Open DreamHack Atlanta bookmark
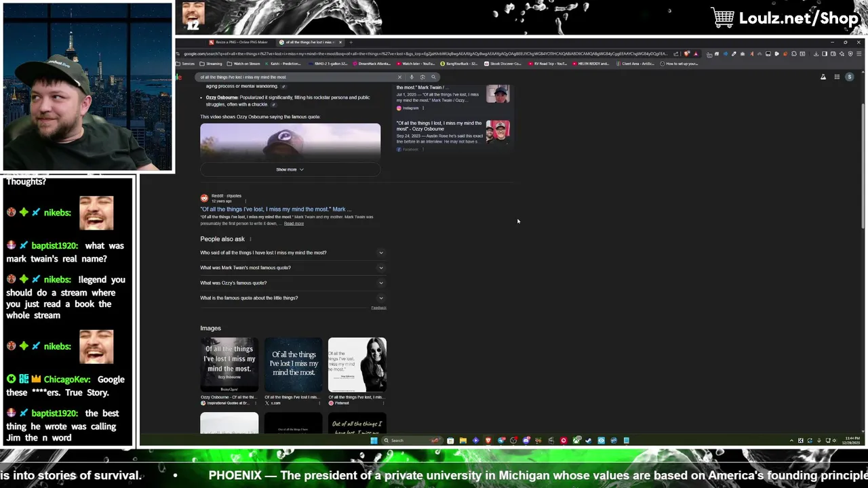Image resolution: width=868 pixels, height=488 pixels. 372,64
